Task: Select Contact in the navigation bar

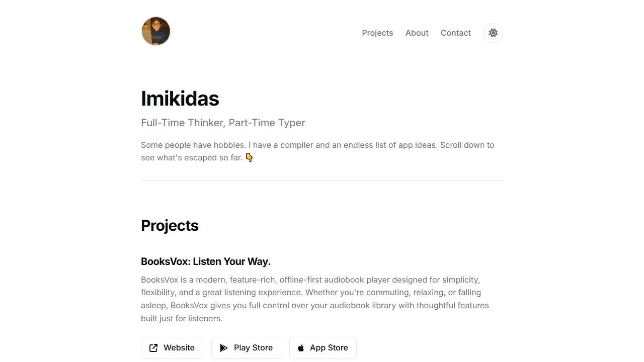Action: pos(455,33)
